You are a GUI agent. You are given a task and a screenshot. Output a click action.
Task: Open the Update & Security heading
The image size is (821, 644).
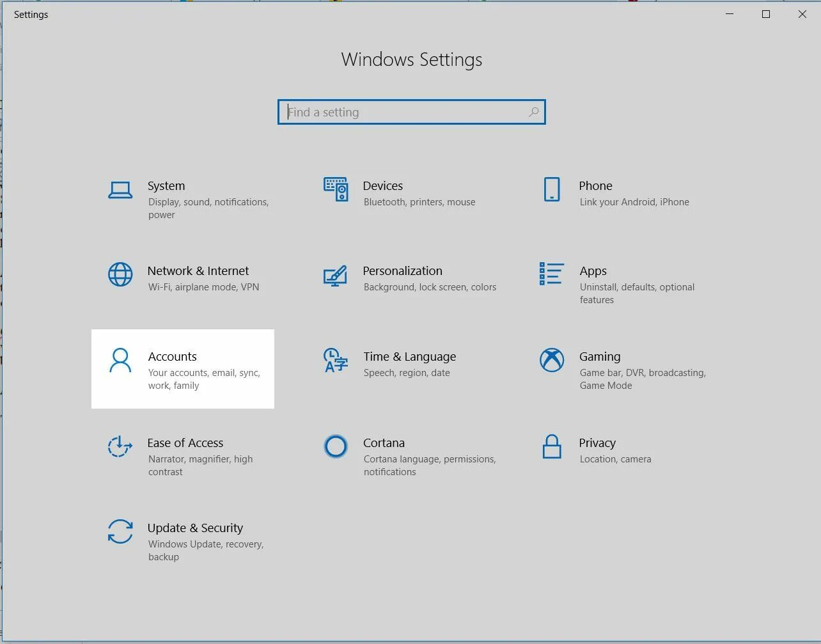[x=196, y=528]
